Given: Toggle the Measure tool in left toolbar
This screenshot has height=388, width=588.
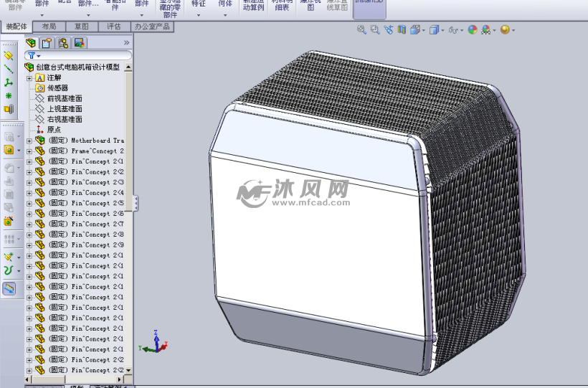Looking at the screenshot, I should [9, 288].
